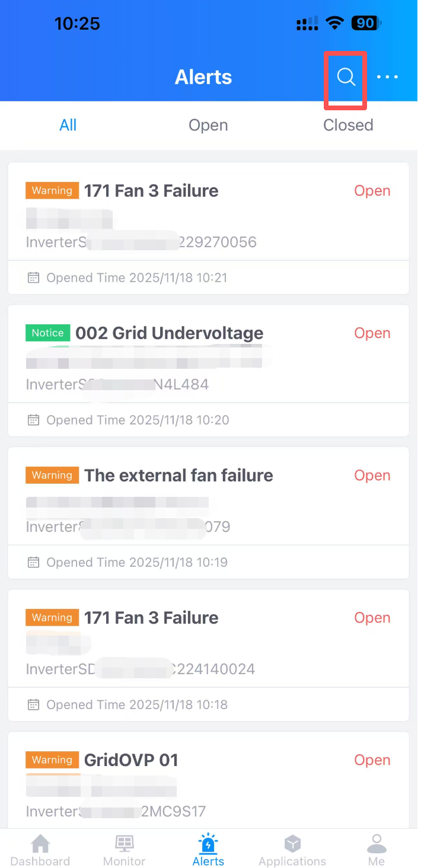Open the three-dot more options menu
This screenshot has height=868, width=421.
(387, 77)
